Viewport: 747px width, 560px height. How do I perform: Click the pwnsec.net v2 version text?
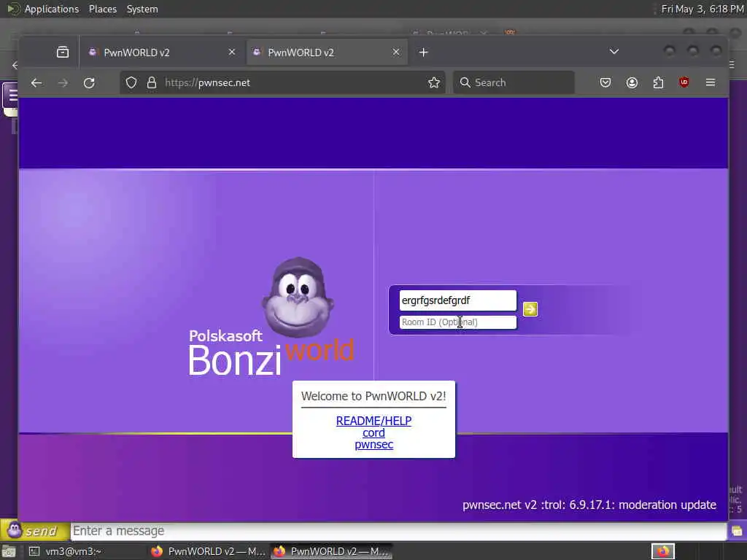[589, 505]
